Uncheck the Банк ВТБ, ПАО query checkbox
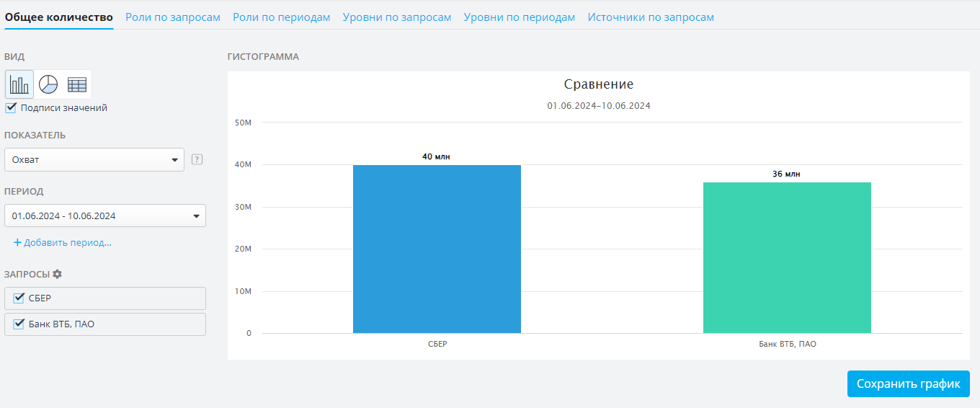 click(x=19, y=324)
